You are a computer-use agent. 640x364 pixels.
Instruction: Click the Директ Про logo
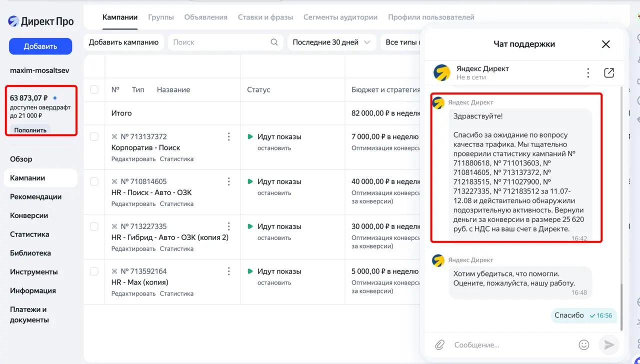pos(40,21)
